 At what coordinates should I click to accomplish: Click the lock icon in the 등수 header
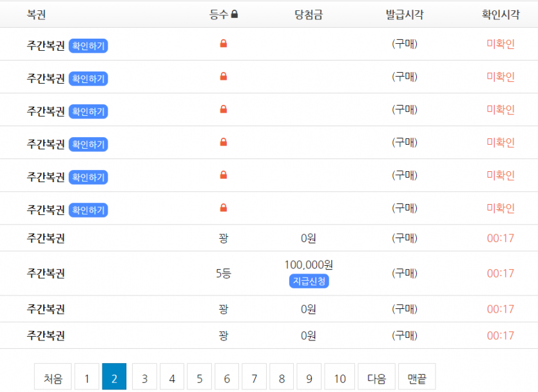(235, 14)
